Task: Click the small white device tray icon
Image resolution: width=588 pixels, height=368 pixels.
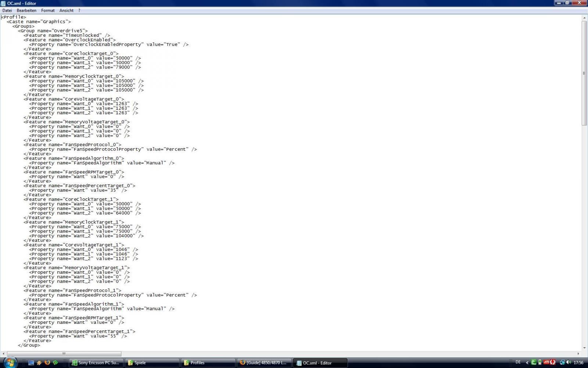Action: tap(539, 362)
